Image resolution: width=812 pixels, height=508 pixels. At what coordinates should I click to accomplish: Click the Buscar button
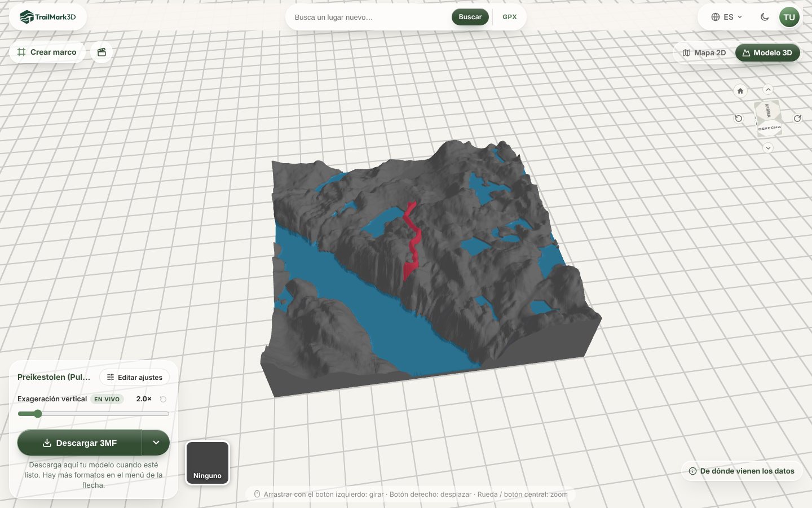[x=470, y=17]
